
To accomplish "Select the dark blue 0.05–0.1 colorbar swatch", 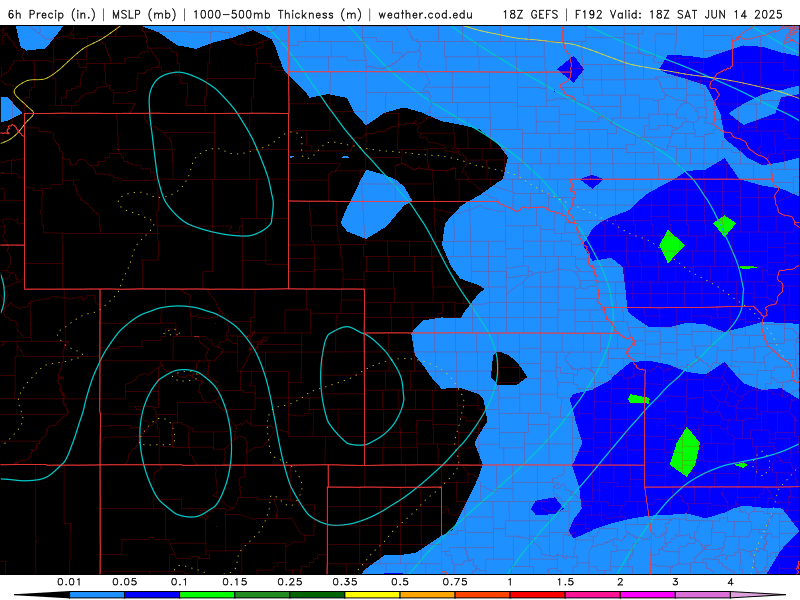I will click(152, 595).
